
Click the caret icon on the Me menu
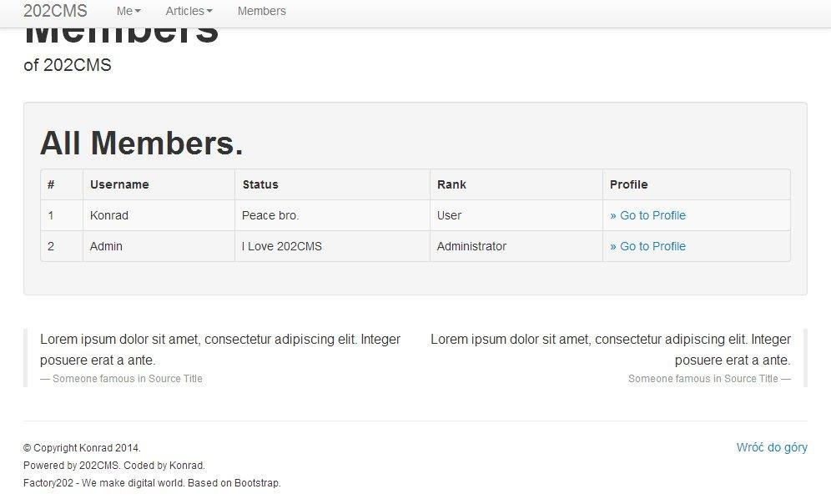click(x=138, y=11)
